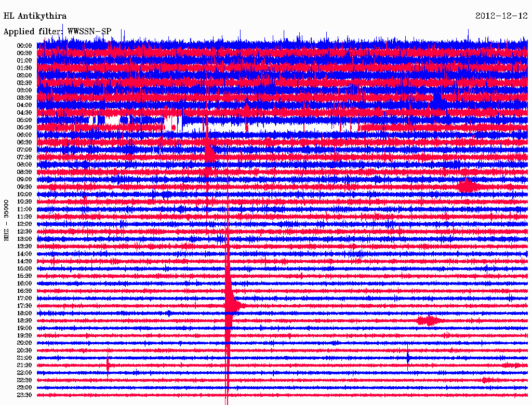Select the 13:30 time label
The image size is (532, 405).
[x=24, y=247]
